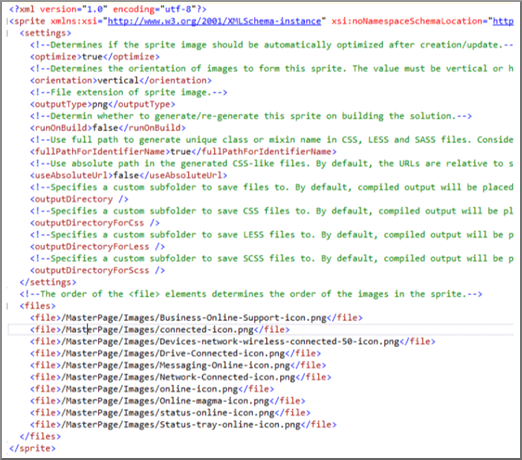522x460 pixels.
Task: Click the Devices-network-wireless-connected-50-icon.png file line
Action: (x=233, y=342)
